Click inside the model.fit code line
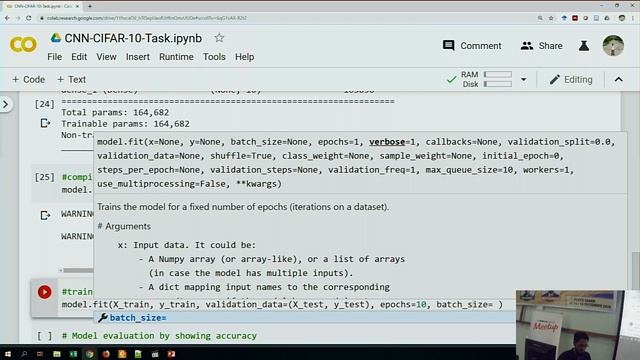640x360 pixels. (x=282, y=304)
